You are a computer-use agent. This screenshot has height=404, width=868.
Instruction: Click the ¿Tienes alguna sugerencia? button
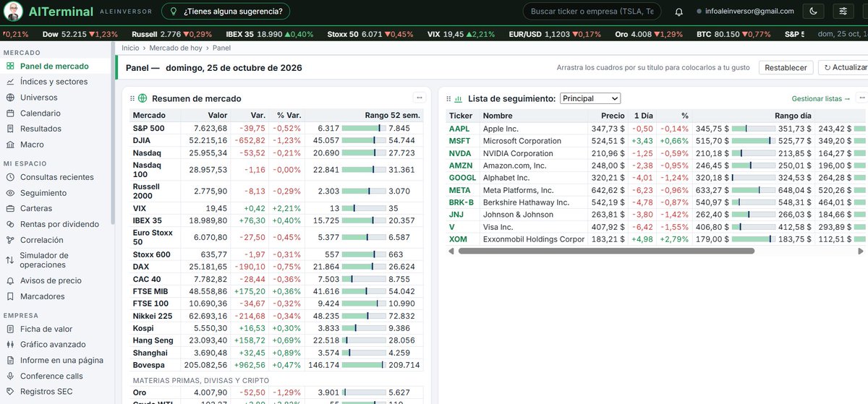coord(226,12)
